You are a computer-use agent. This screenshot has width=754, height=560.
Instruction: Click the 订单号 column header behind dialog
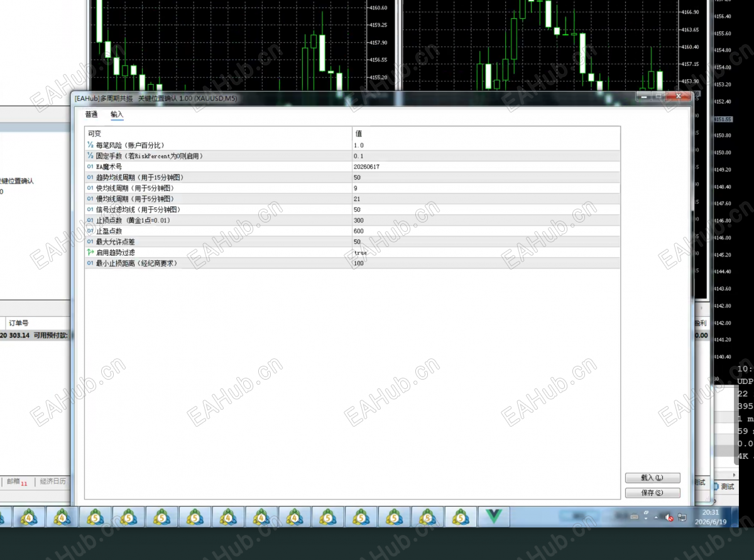pyautogui.click(x=18, y=323)
